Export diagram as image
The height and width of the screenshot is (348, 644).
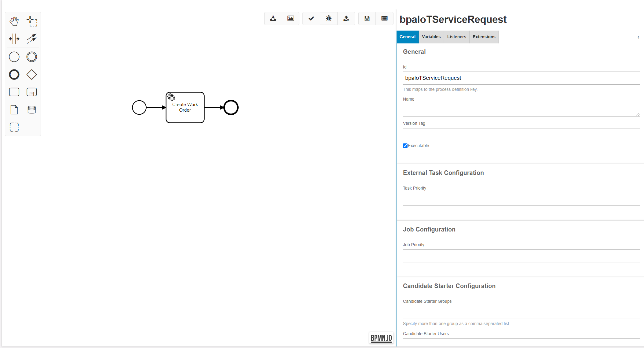tap(291, 19)
